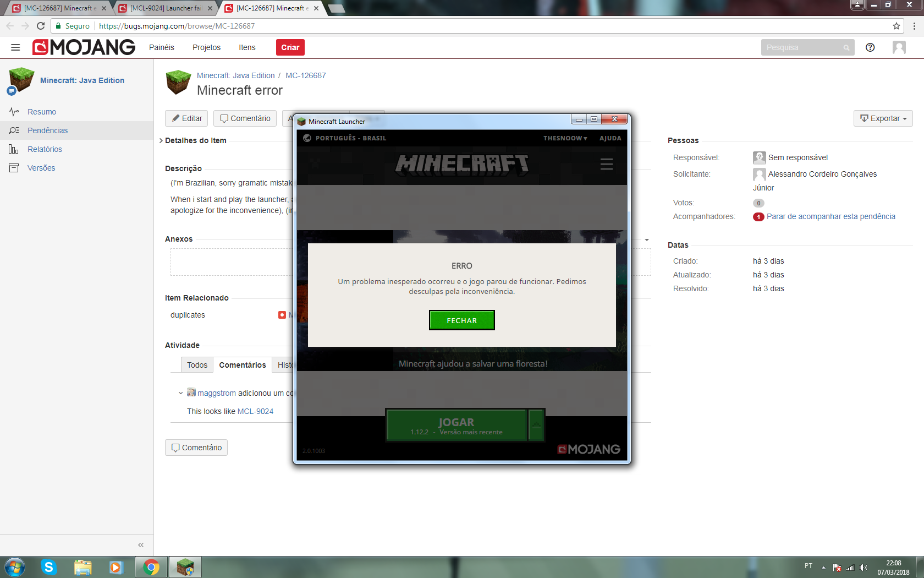The width and height of the screenshot is (924, 578).
Task: Collapse the sidebar with double chevron
Action: click(x=141, y=545)
